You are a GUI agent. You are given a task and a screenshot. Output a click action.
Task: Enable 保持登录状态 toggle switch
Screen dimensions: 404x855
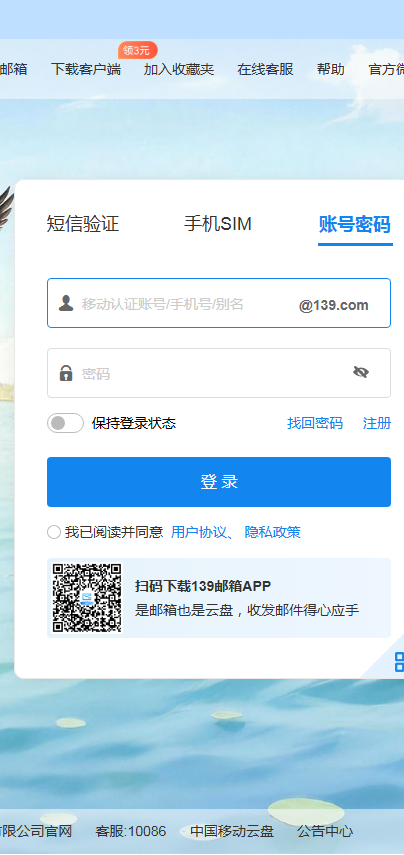(65, 423)
